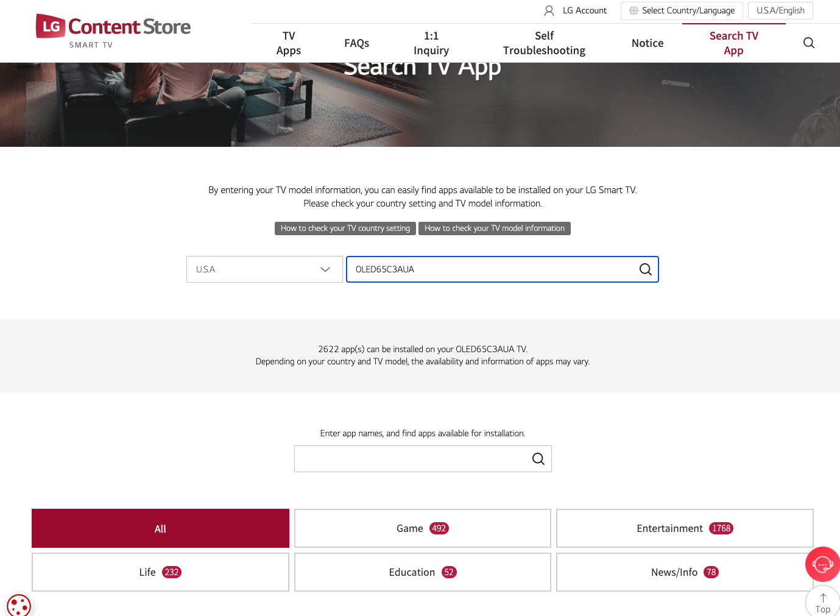Open cookie settings icon
This screenshot has height=616, width=840.
tap(19, 605)
